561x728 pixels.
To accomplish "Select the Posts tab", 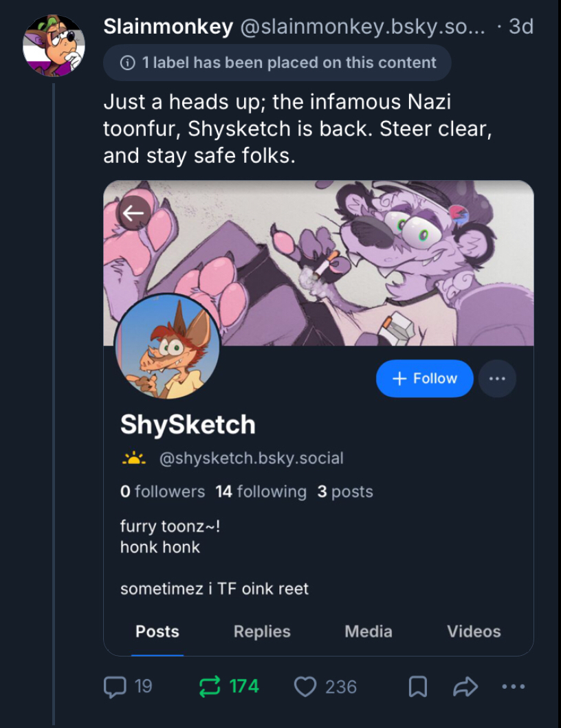I will click(x=157, y=631).
